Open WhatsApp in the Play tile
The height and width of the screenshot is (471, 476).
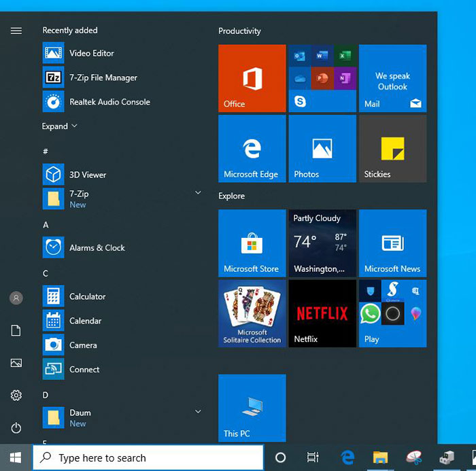[370, 313]
